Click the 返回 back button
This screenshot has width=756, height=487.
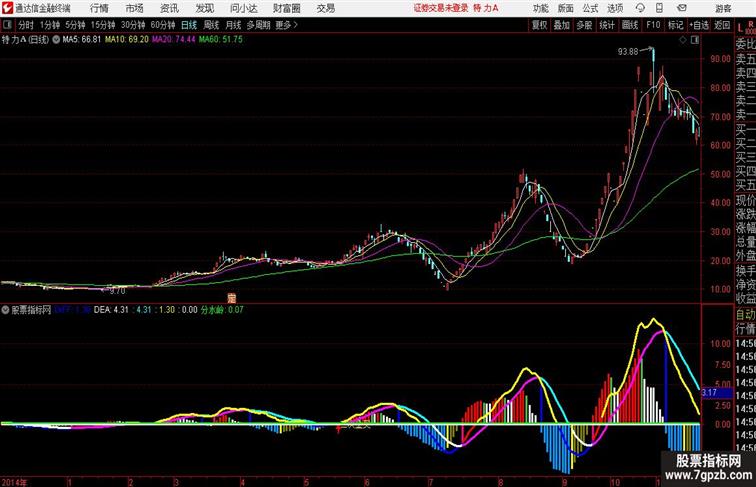(722, 25)
